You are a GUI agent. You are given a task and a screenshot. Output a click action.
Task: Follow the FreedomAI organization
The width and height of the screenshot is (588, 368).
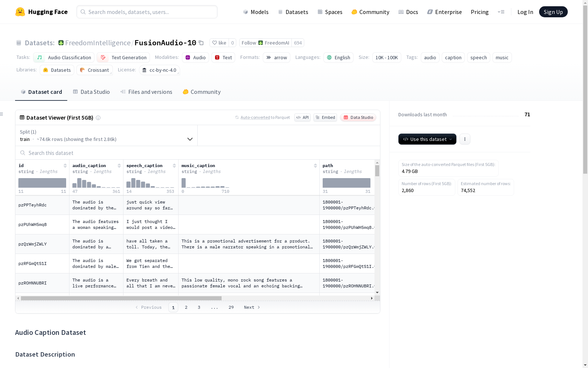pyautogui.click(x=265, y=43)
